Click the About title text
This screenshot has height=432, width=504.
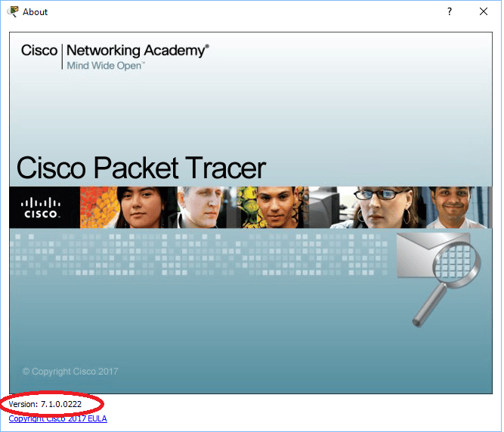(35, 12)
